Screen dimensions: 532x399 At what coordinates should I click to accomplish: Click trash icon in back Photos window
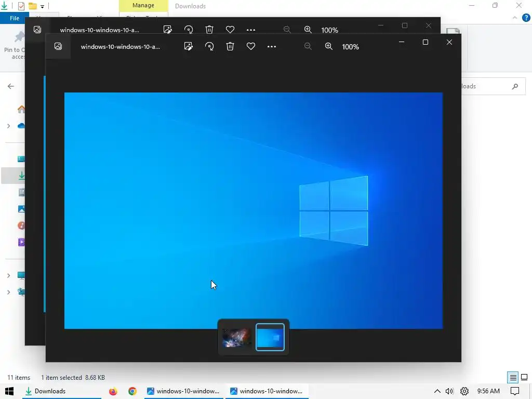click(x=209, y=30)
